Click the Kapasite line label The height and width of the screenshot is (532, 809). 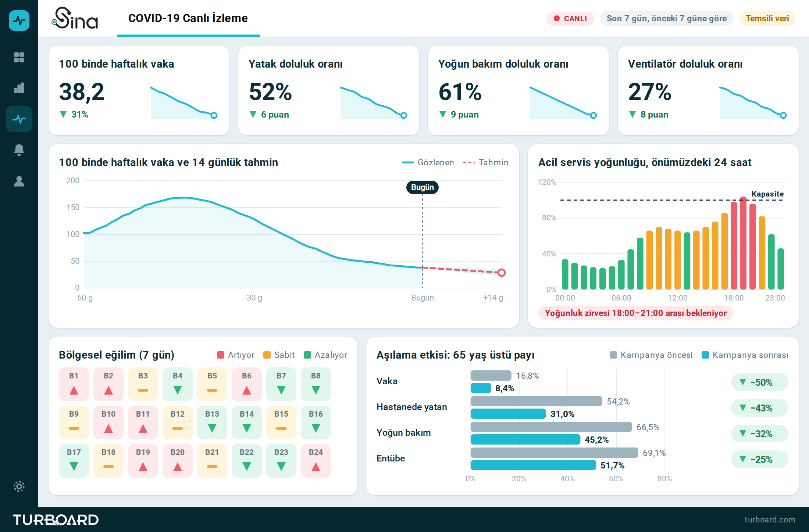click(767, 194)
